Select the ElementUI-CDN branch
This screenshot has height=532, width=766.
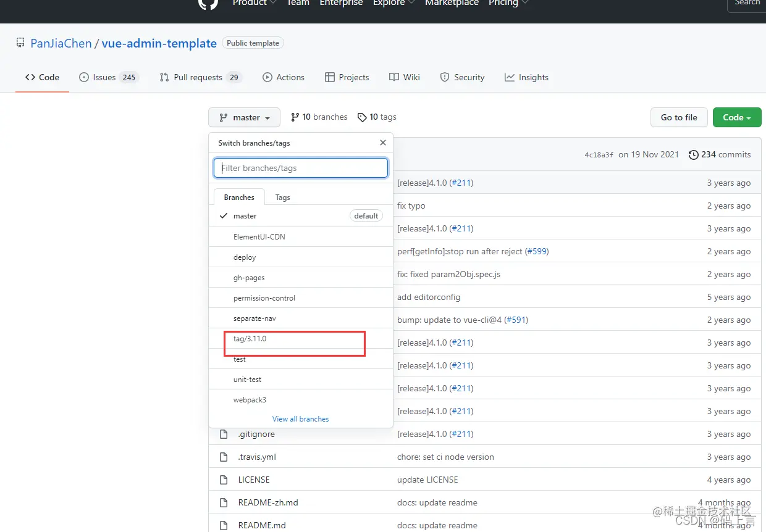click(x=301, y=236)
